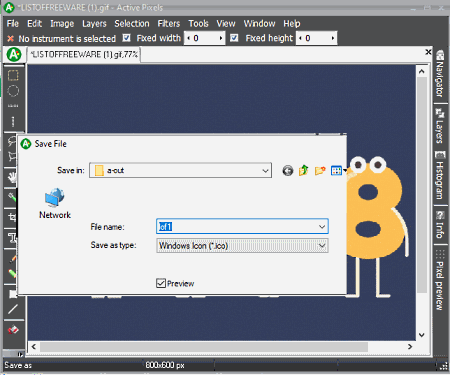Screen dimensions: 450x375
Task: Increase Fixed height value with right arrow
Action: tap(333, 38)
